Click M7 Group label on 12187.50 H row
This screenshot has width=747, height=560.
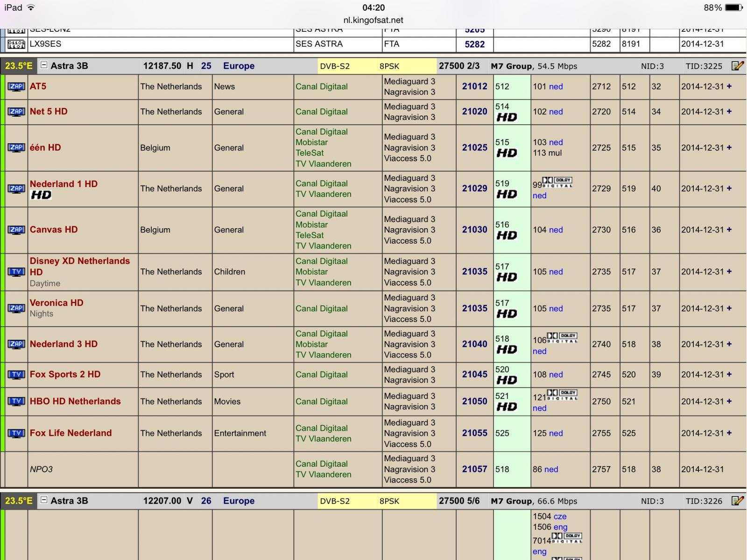(x=511, y=66)
